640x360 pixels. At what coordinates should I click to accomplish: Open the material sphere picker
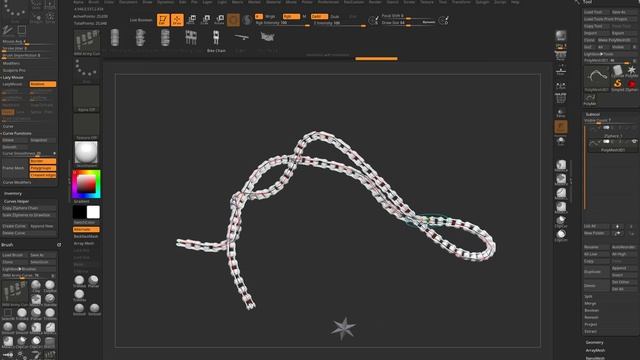pos(86,153)
